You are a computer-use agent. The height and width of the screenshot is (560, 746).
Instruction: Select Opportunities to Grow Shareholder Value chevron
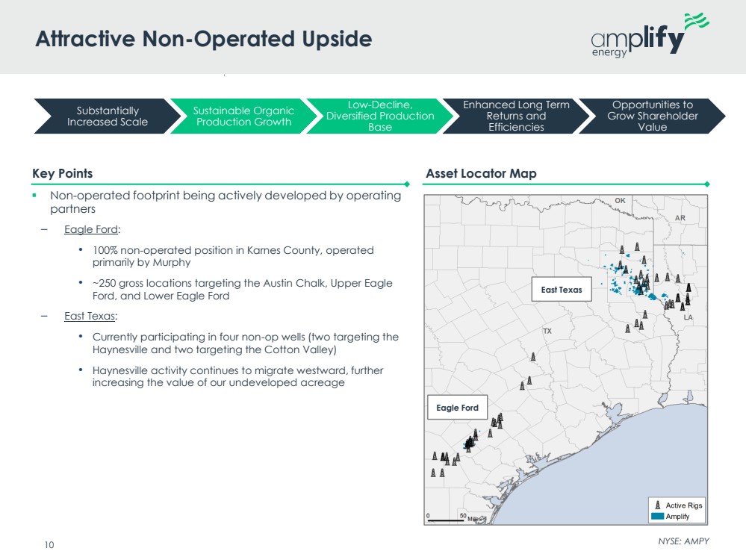(653, 116)
